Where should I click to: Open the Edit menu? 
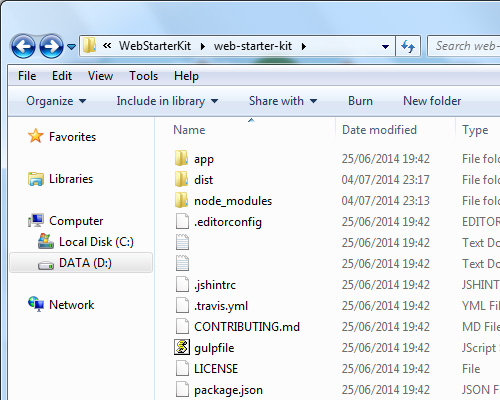coord(62,76)
